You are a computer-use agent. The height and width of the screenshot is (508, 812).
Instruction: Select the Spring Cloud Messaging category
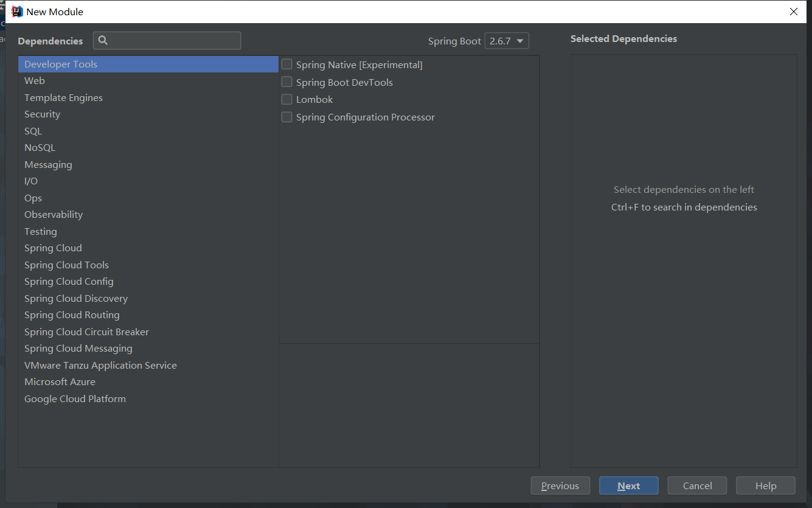(148, 349)
